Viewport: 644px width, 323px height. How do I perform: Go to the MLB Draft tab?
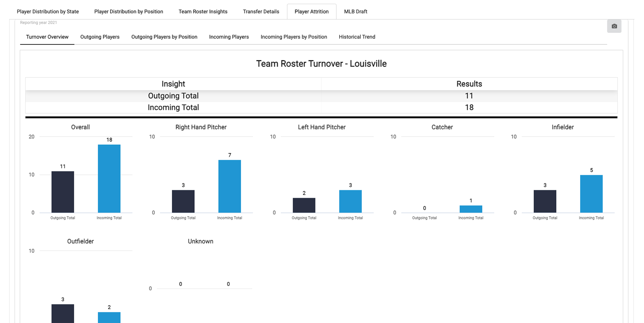click(356, 12)
